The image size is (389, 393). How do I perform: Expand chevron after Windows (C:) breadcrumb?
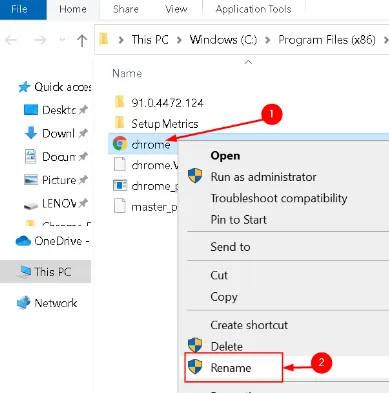point(268,40)
